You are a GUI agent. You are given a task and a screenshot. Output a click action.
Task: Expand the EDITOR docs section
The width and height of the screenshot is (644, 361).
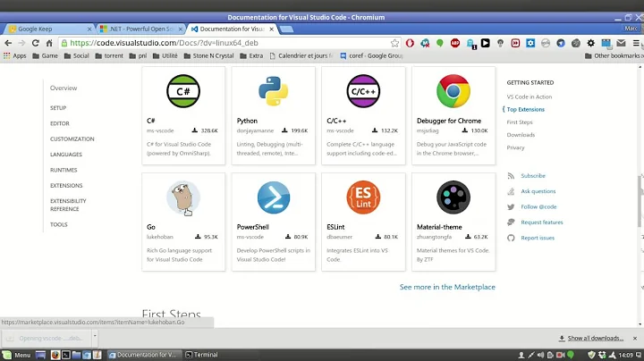point(60,123)
